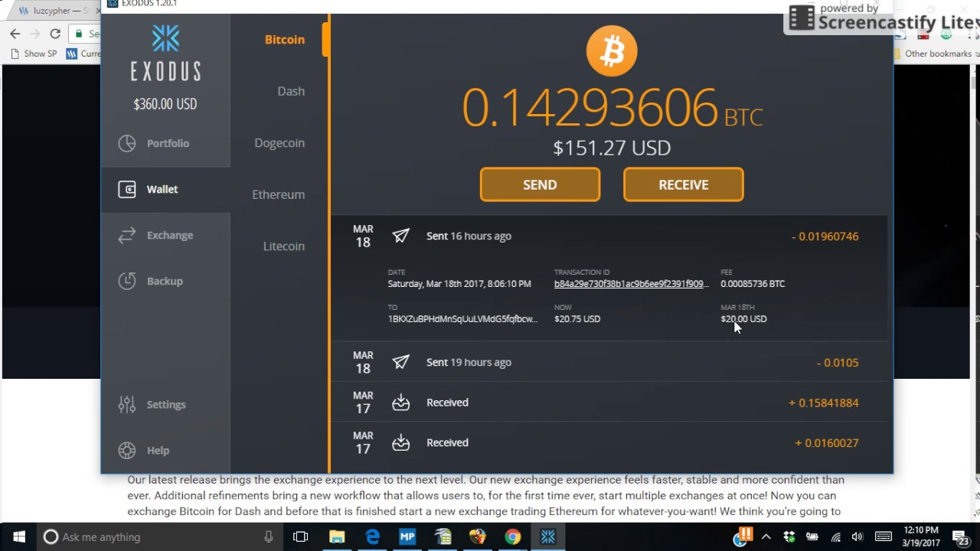Open the Action Center notifications
The image size is (980, 551).
click(x=961, y=537)
